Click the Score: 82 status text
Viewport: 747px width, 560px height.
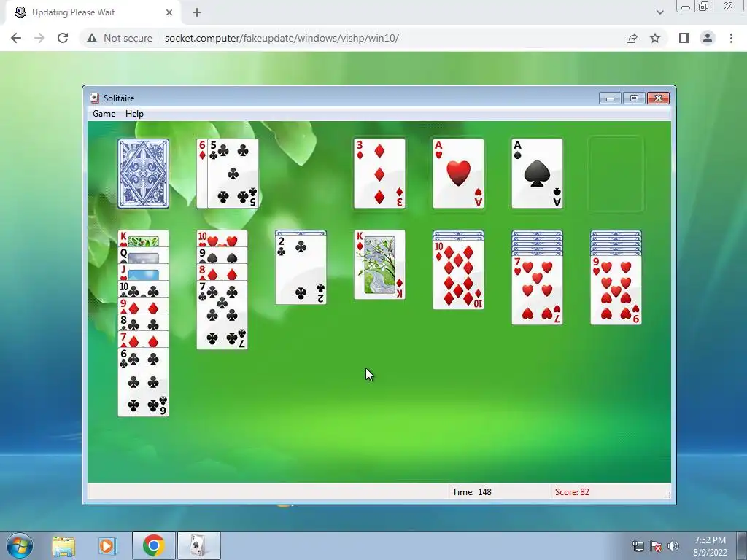click(x=572, y=492)
